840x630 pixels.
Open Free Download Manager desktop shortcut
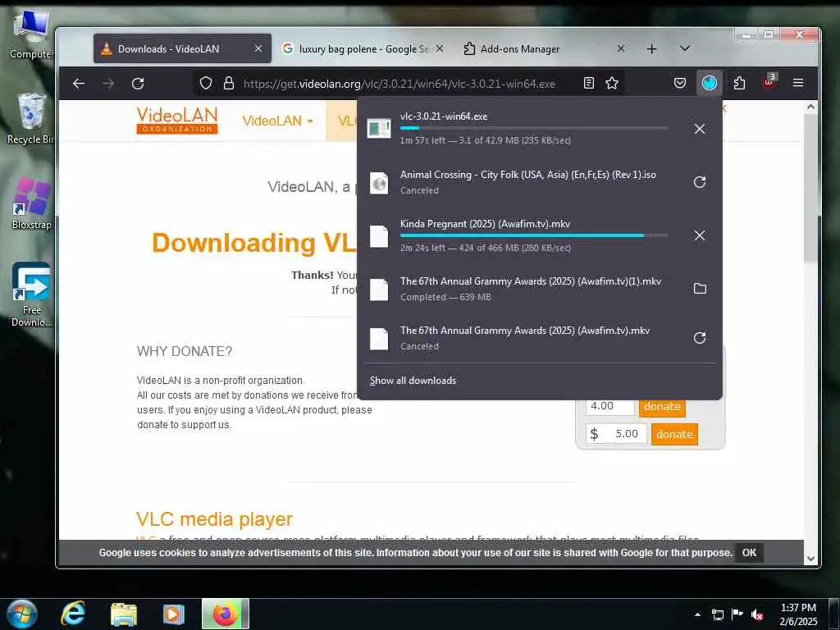click(32, 294)
